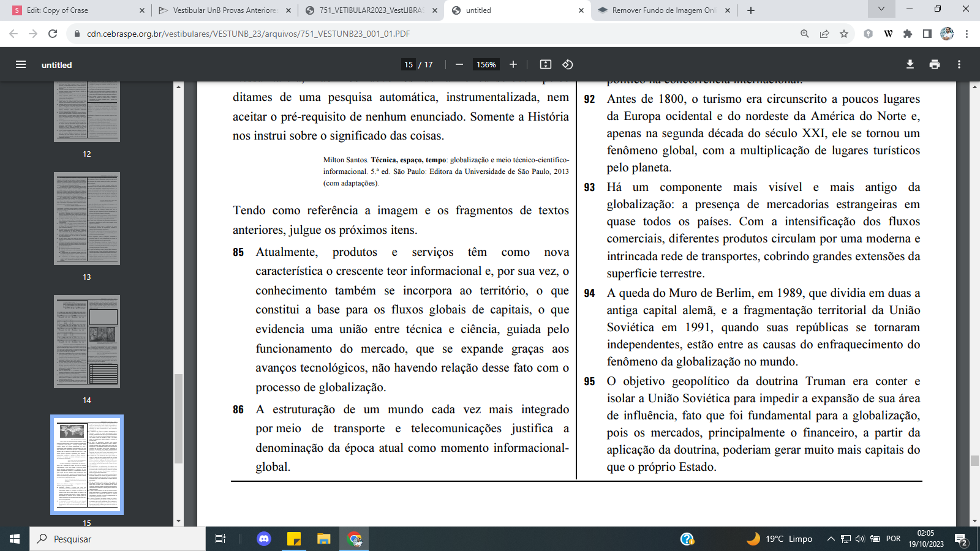
Task: Open browser zoom magnifier icon in address bar
Action: (x=805, y=34)
